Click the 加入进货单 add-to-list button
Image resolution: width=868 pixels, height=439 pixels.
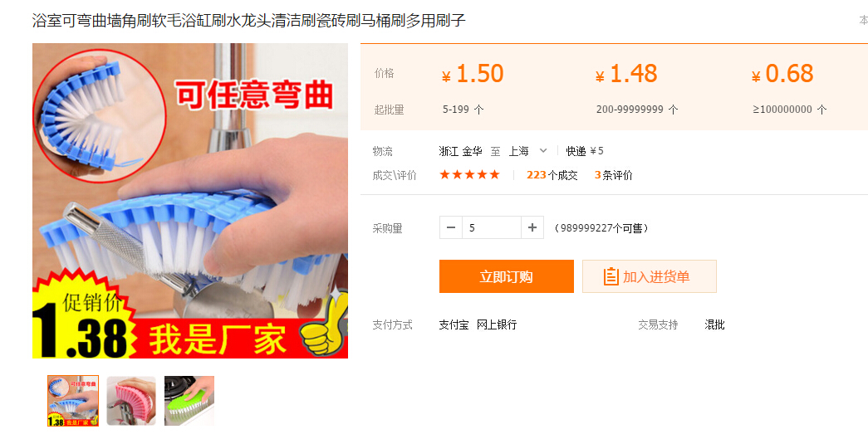pos(650,276)
